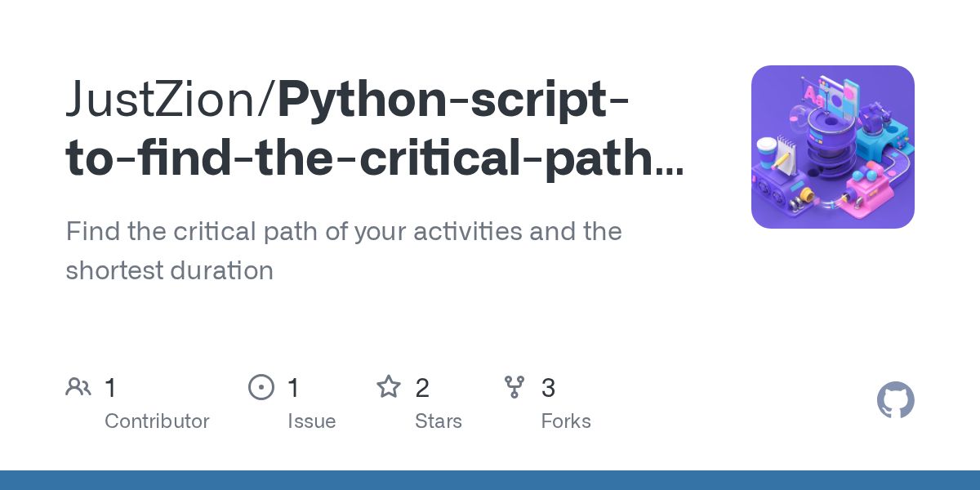Click the stars count number 2

click(x=422, y=388)
